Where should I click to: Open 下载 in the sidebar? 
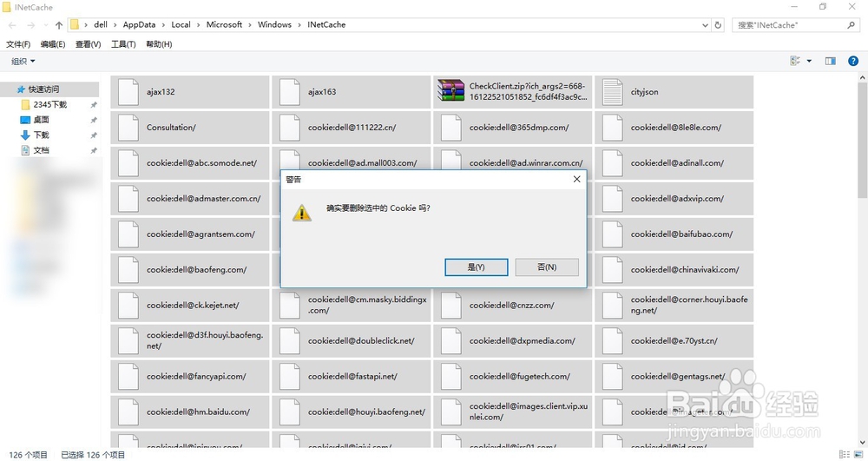click(41, 135)
